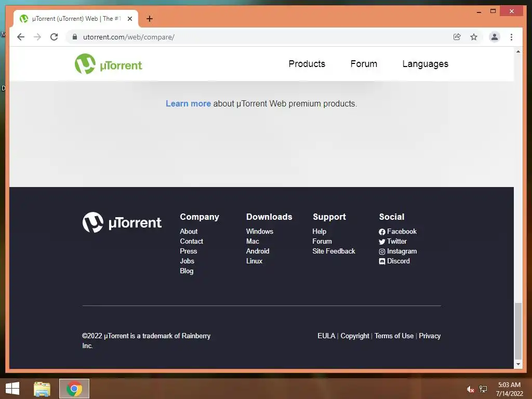Open the Products menu in header
Viewport: 532px width, 399px height.
click(307, 64)
